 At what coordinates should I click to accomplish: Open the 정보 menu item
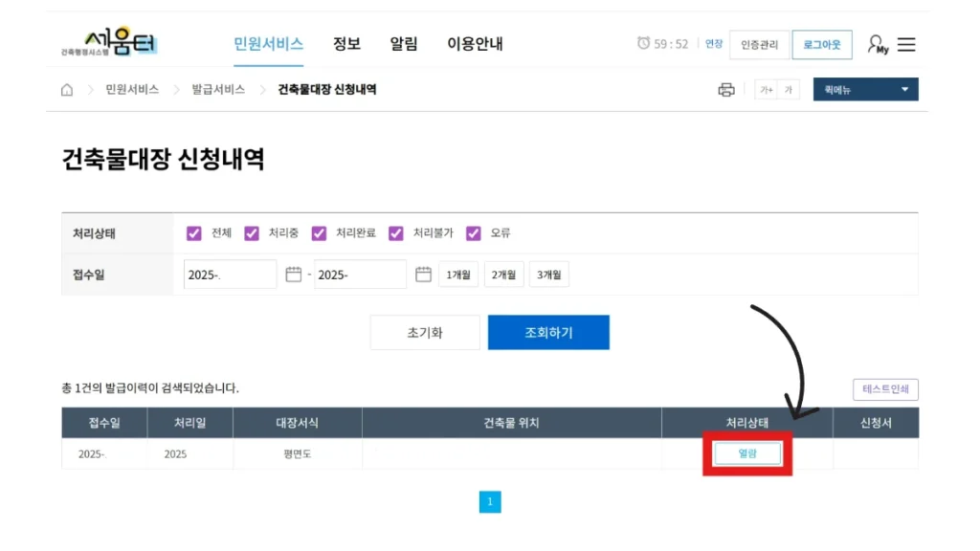pyautogui.click(x=345, y=44)
